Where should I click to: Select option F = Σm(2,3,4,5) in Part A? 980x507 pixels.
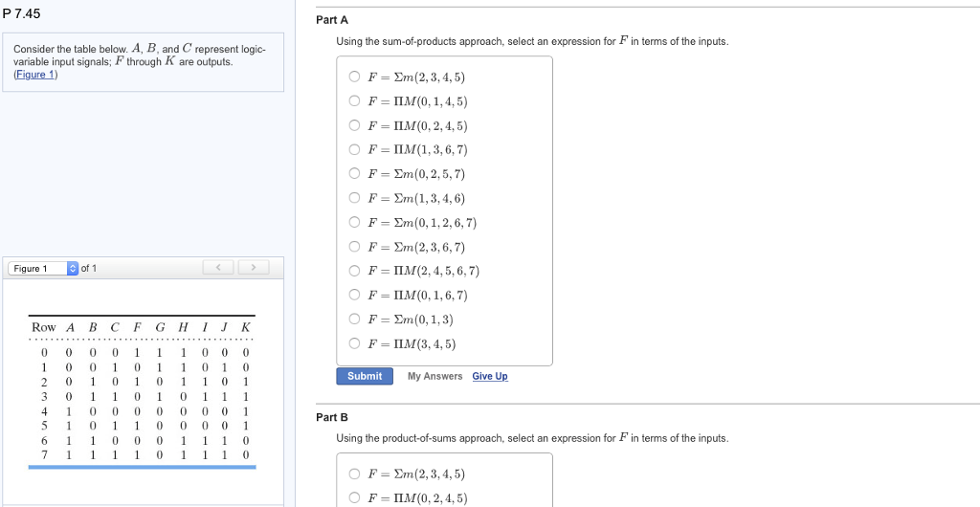point(355,77)
